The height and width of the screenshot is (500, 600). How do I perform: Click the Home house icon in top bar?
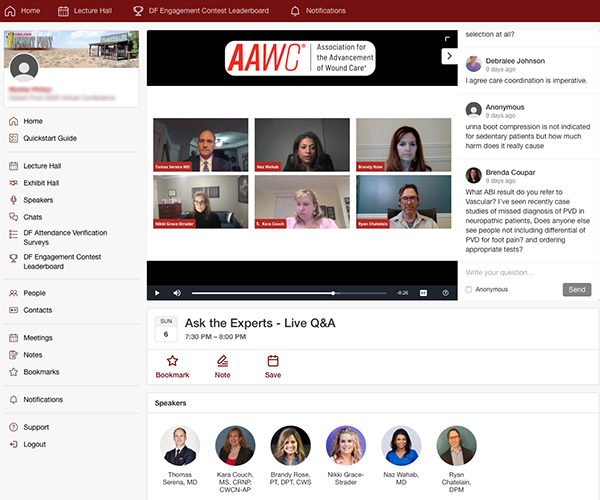tap(10, 11)
